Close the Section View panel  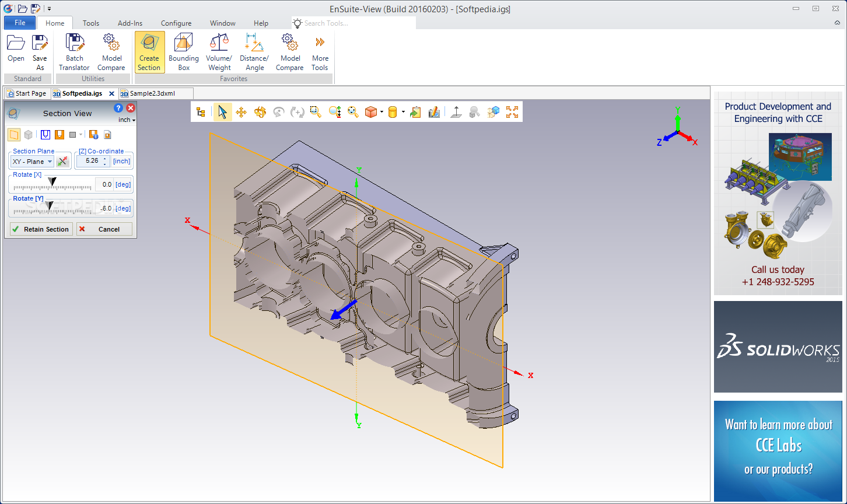tap(131, 108)
